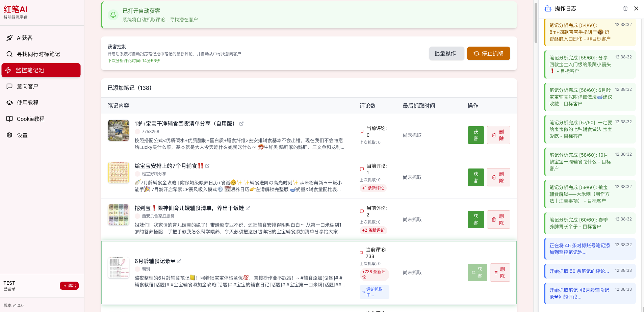Click author name 橙宝好物分享
Viewport: 644px width, 312px height.
pyautogui.click(x=154, y=174)
